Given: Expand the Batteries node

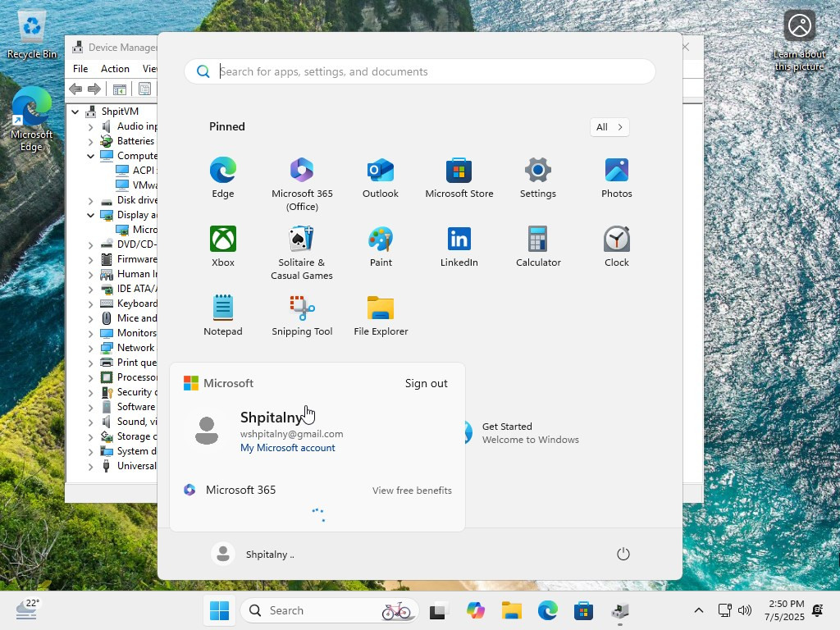Looking at the screenshot, I should click(x=90, y=141).
